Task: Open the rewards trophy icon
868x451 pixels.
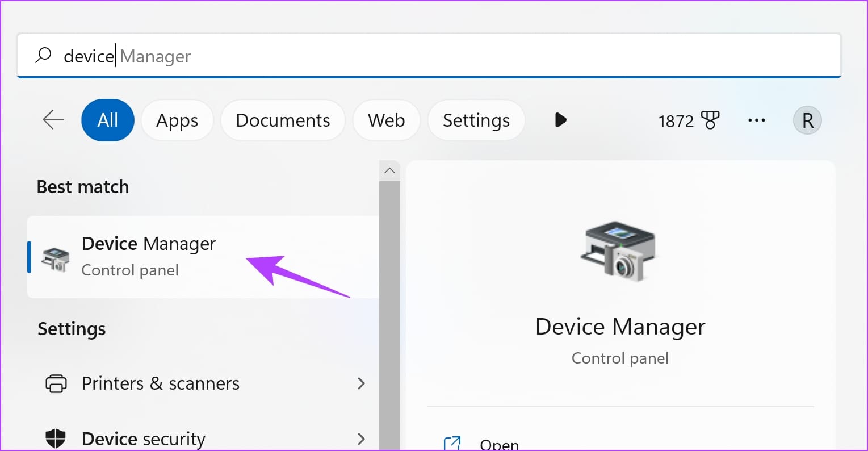Action: tap(710, 120)
